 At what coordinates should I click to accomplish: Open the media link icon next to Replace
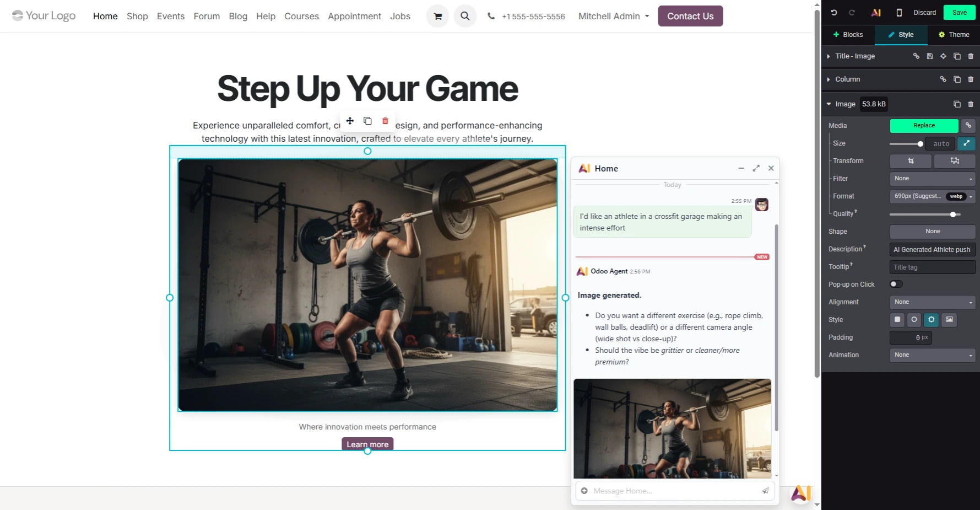coord(968,126)
